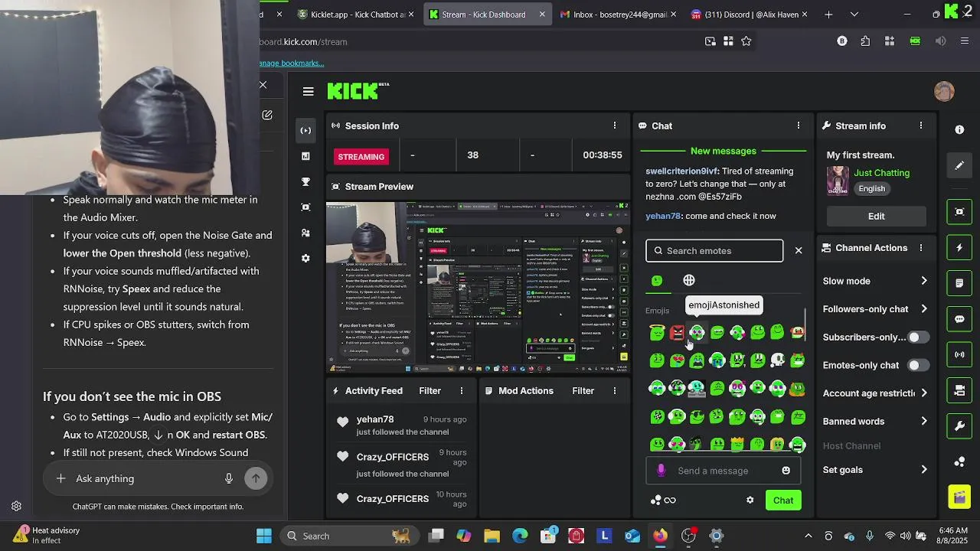Screen dimensions: 980x551
Task: Open Microsoft Edge from taskbar
Action: coord(520,536)
